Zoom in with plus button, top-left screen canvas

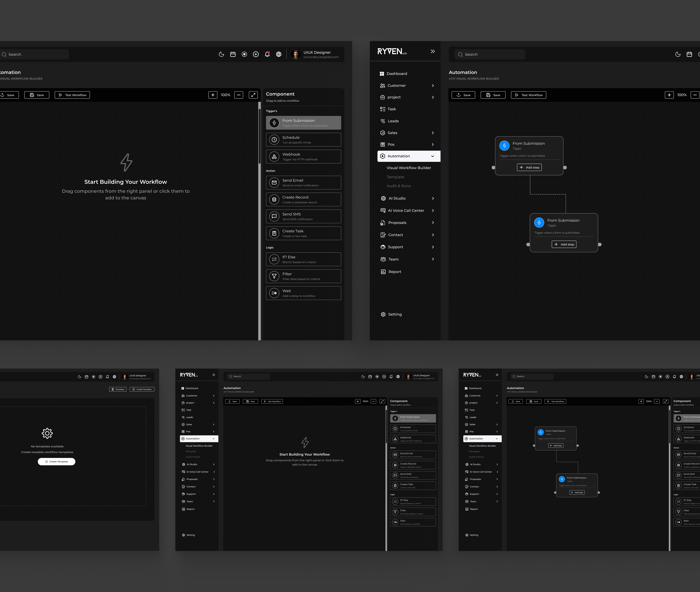(213, 95)
